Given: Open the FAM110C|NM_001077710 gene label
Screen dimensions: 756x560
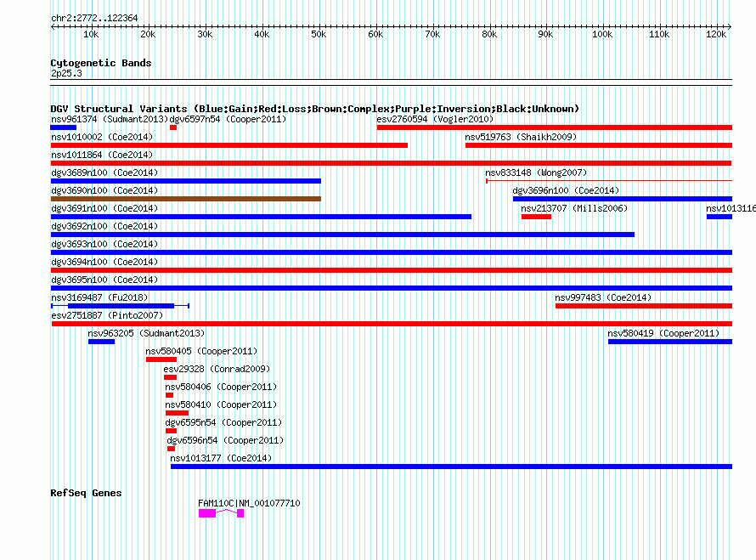Looking at the screenshot, I should (249, 503).
